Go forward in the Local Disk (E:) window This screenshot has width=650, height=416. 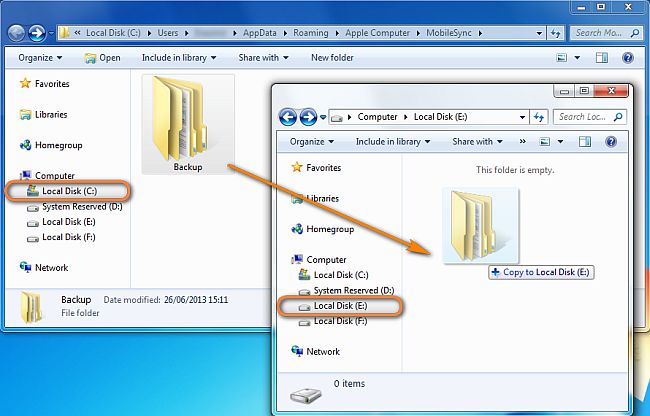[308, 117]
